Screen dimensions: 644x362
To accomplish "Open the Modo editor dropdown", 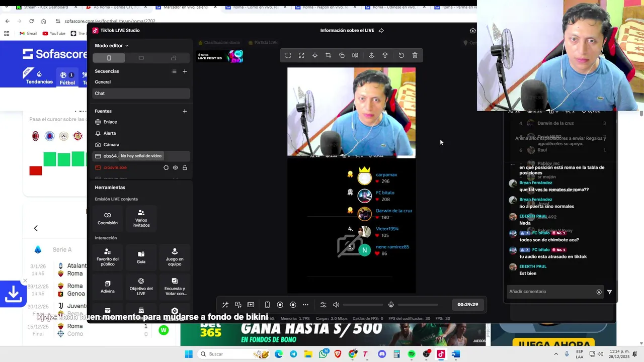I will [112, 45].
